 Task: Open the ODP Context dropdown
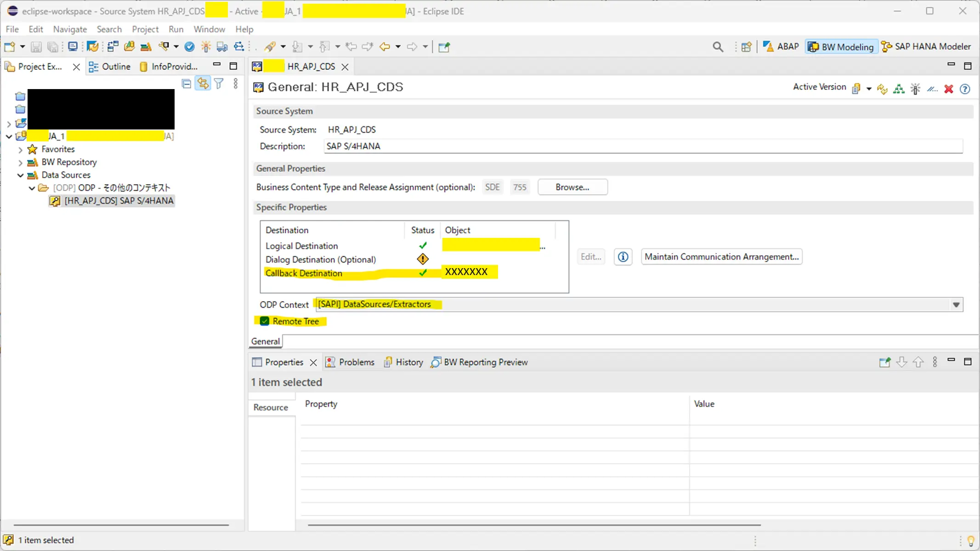coord(956,304)
